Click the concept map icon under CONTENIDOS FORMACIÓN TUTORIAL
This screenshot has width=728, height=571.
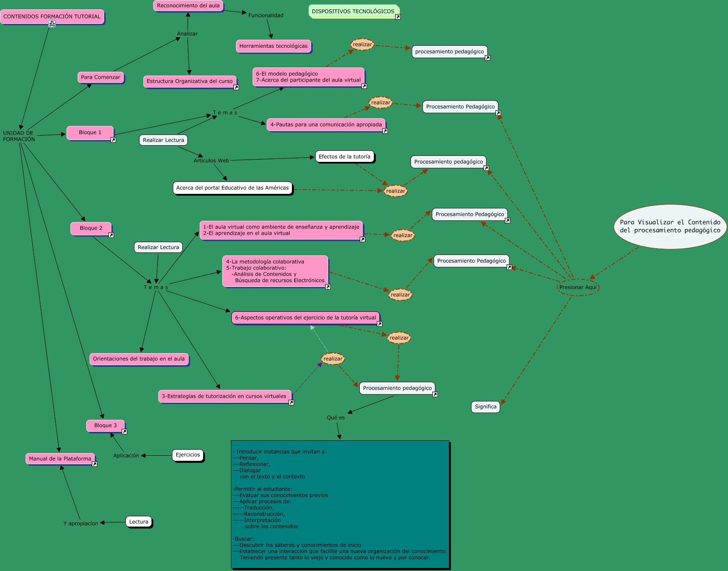click(x=52, y=24)
